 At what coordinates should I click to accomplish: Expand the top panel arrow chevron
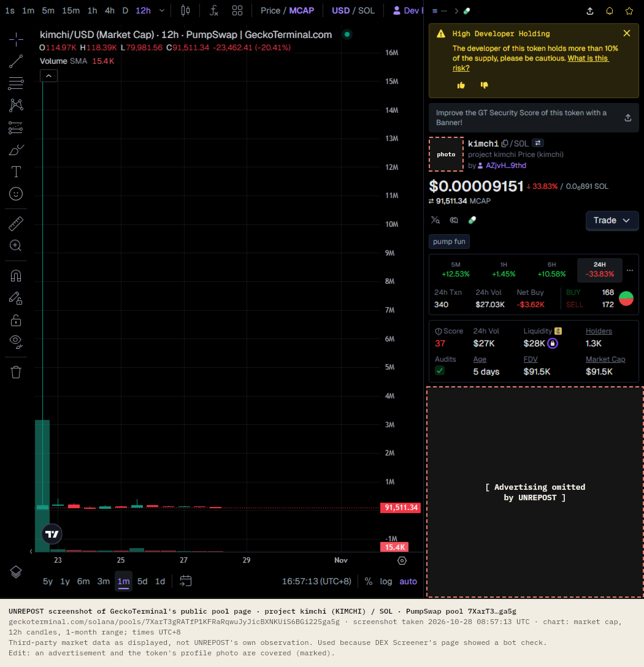(x=456, y=11)
